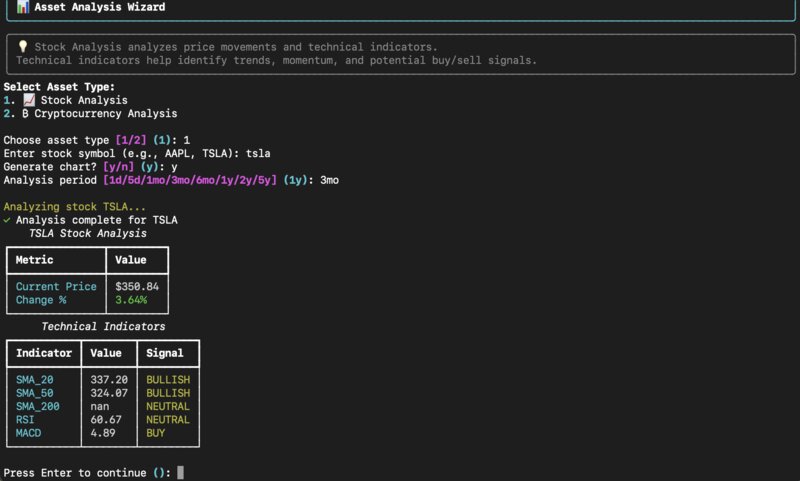Click the Bitcoin symbol before Cryptocurrency Analysis
The height and width of the screenshot is (481, 800).
coord(25,113)
